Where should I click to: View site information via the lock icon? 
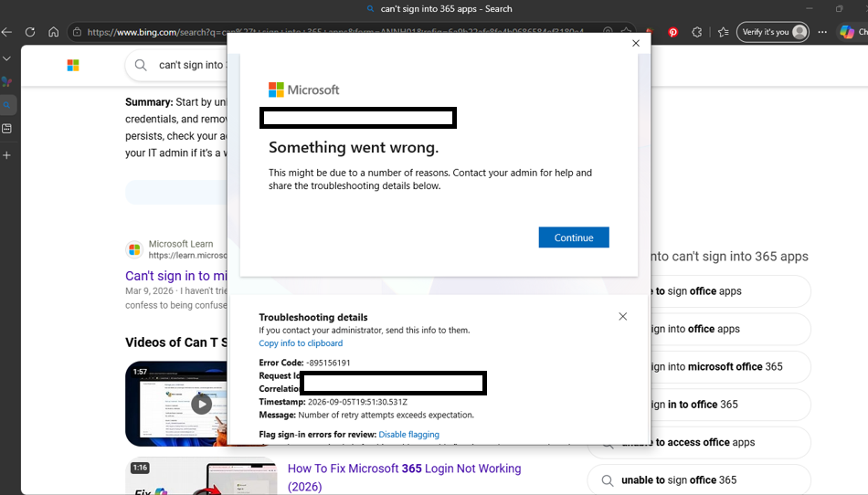pyautogui.click(x=77, y=32)
